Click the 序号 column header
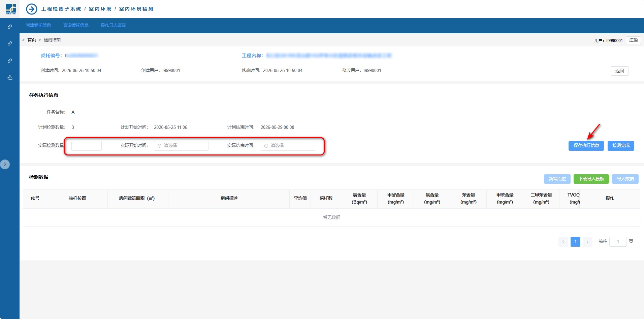The width and height of the screenshot is (644, 319). pos(35,199)
